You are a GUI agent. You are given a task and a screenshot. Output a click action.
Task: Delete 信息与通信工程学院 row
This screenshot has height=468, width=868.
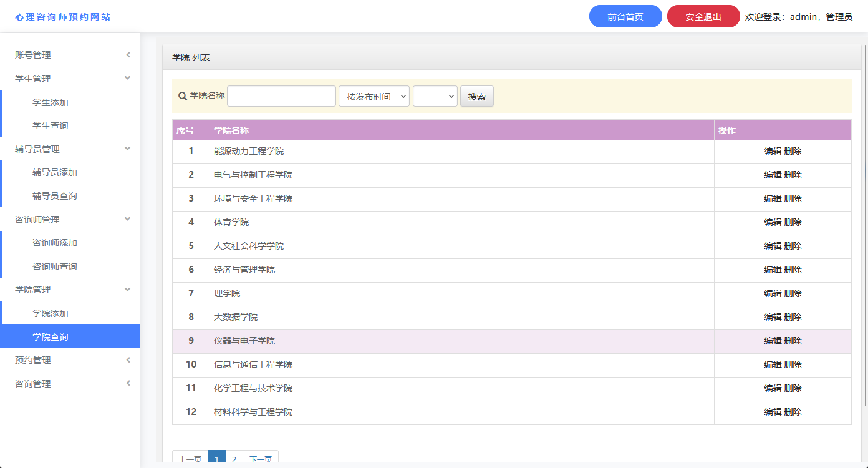pos(793,364)
